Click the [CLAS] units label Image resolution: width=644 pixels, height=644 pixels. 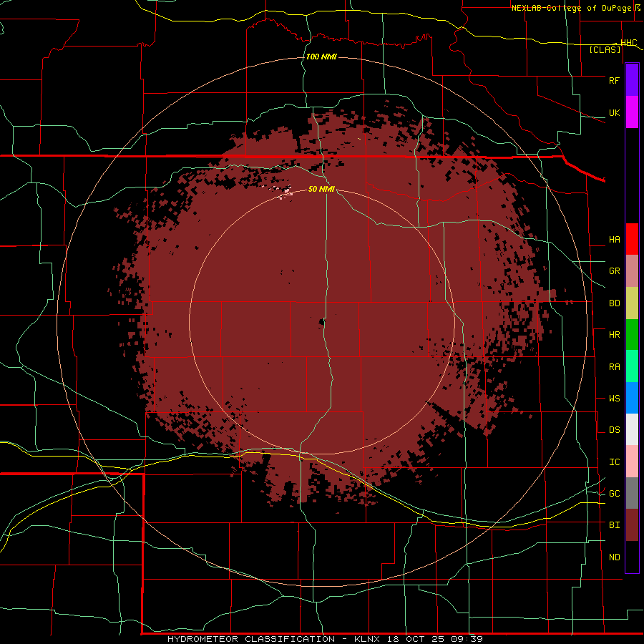[x=605, y=50]
